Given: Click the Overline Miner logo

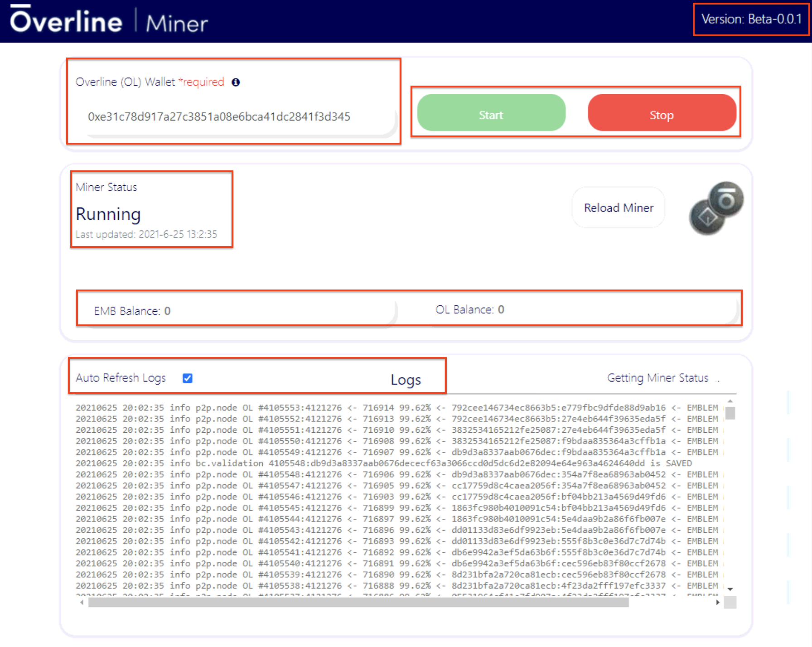Looking at the screenshot, I should point(109,20).
